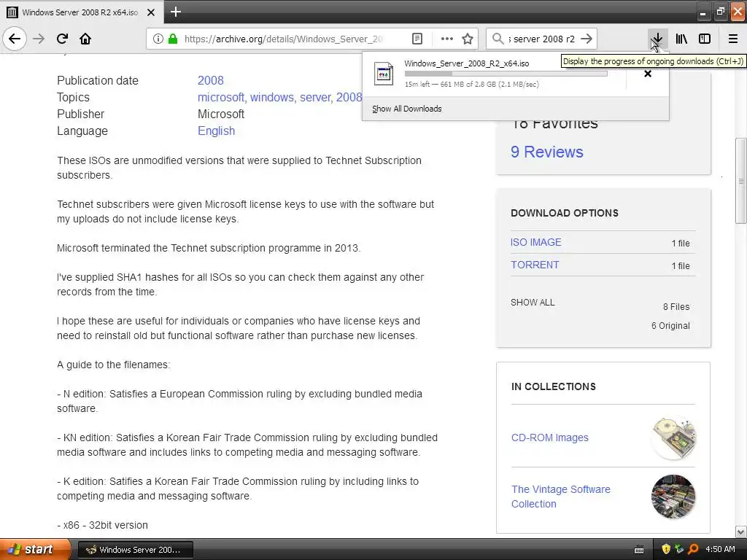
Task: Expand SHOW ALL download options
Action: point(533,303)
